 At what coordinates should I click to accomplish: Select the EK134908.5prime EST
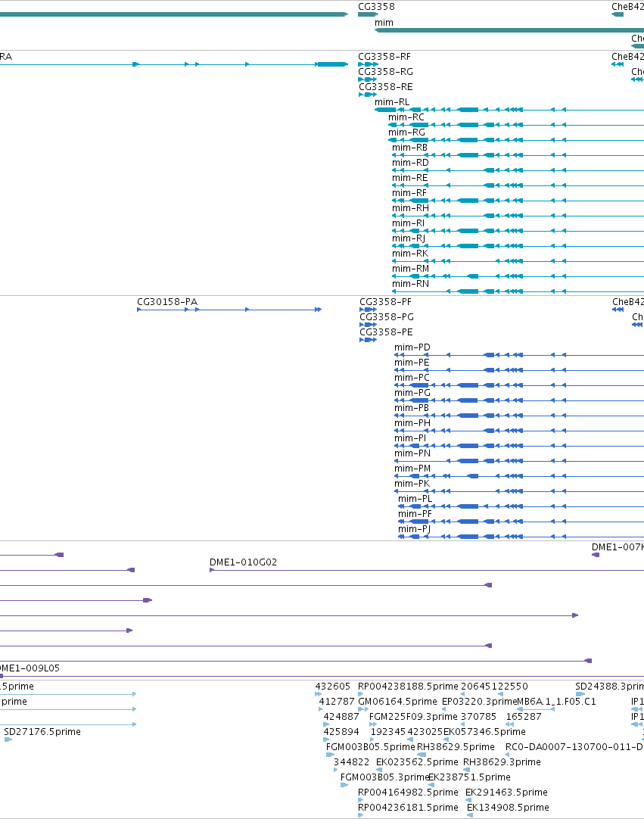point(509,808)
